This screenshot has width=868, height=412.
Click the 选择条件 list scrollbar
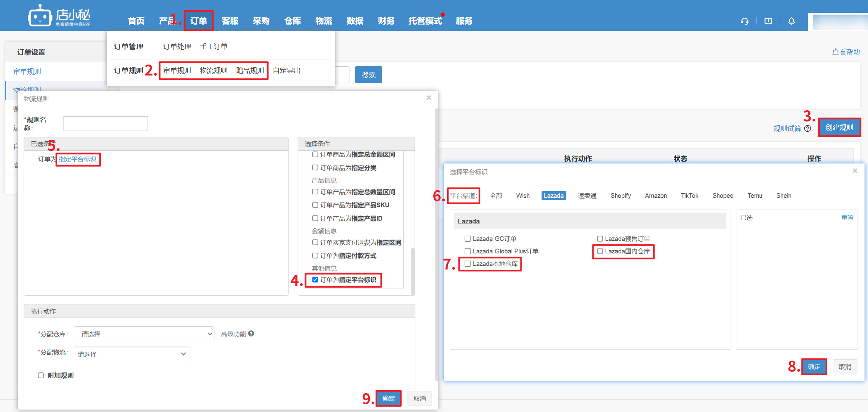click(412, 271)
